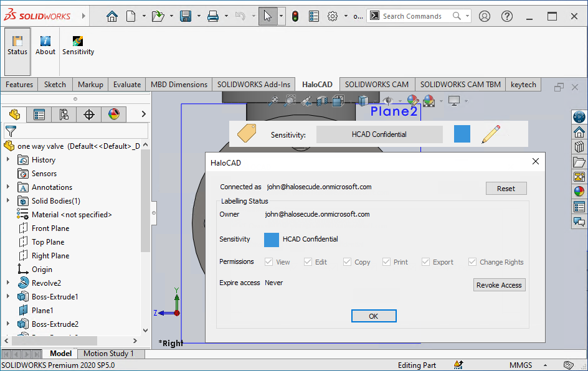
Task: Open the Section View tool
Action: click(x=321, y=100)
